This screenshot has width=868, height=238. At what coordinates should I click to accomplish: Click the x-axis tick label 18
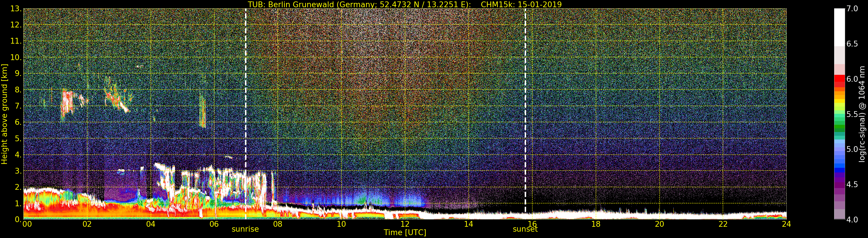(596, 224)
